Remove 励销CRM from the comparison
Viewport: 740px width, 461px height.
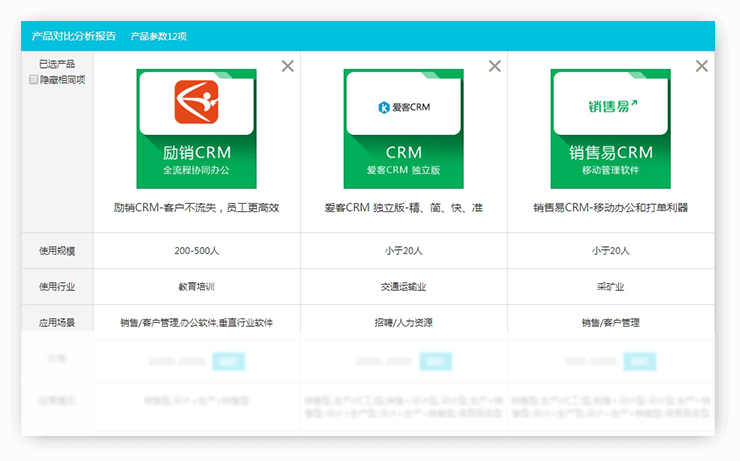[x=288, y=66]
